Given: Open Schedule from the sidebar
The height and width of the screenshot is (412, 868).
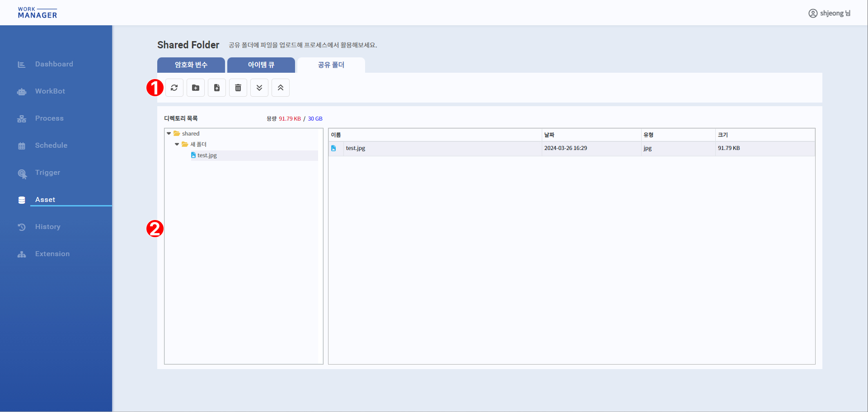Looking at the screenshot, I should [x=51, y=145].
